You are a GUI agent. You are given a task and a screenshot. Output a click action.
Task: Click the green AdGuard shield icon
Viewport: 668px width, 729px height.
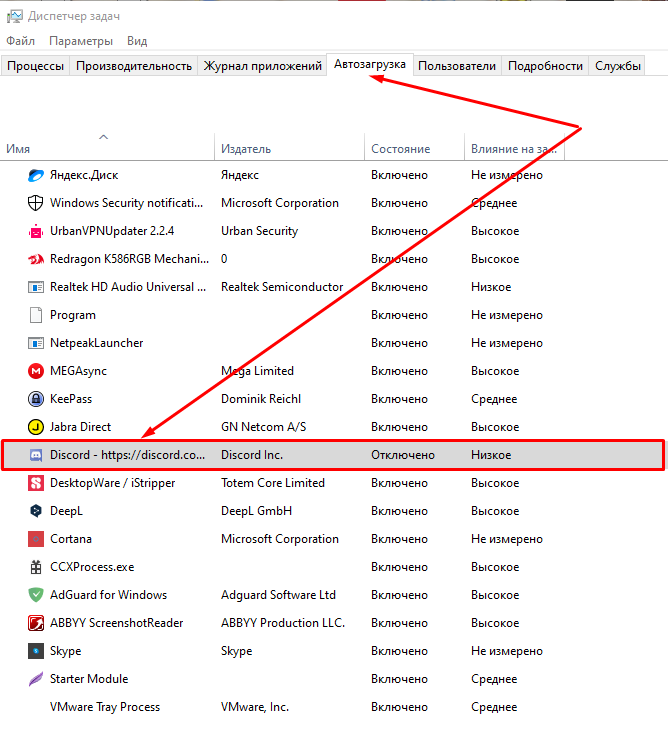[x=36, y=595]
